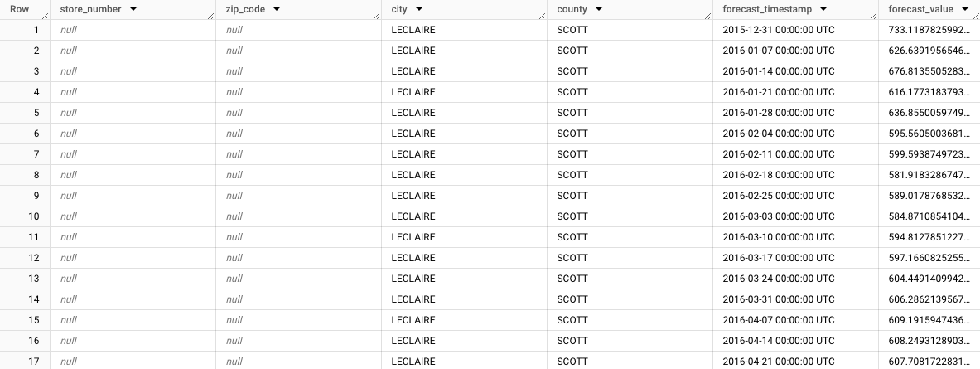The width and height of the screenshot is (980, 369).
Task: Click the Row header cell
Action: [20, 9]
